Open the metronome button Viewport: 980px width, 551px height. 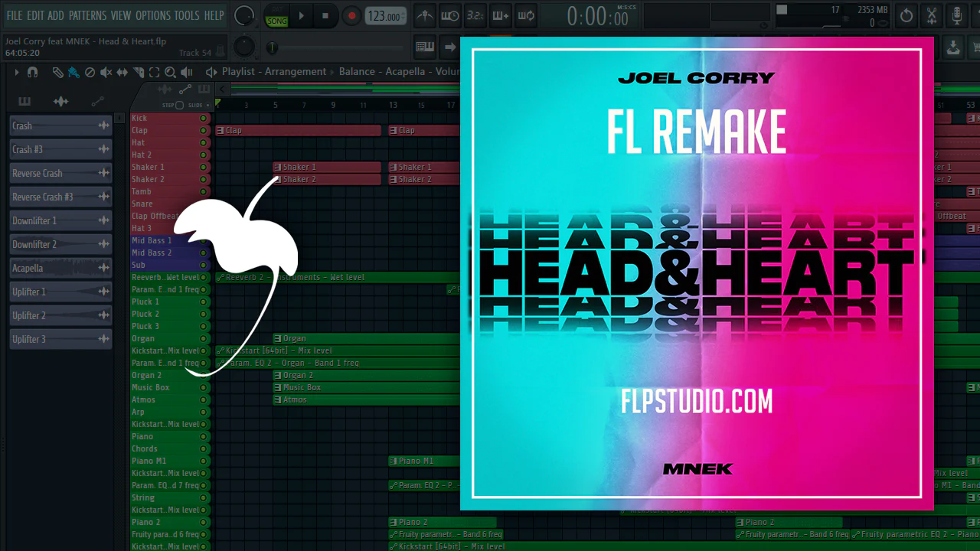pos(424,15)
